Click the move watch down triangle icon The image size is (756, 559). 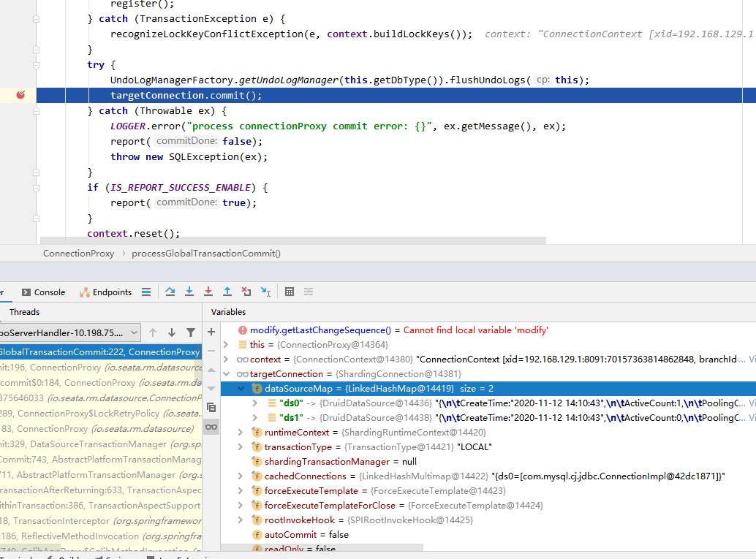[x=211, y=389]
